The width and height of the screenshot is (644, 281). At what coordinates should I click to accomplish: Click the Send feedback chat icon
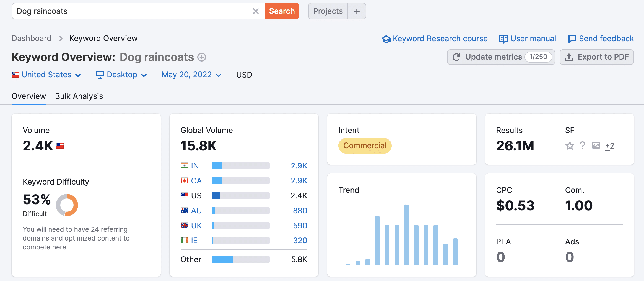point(572,39)
